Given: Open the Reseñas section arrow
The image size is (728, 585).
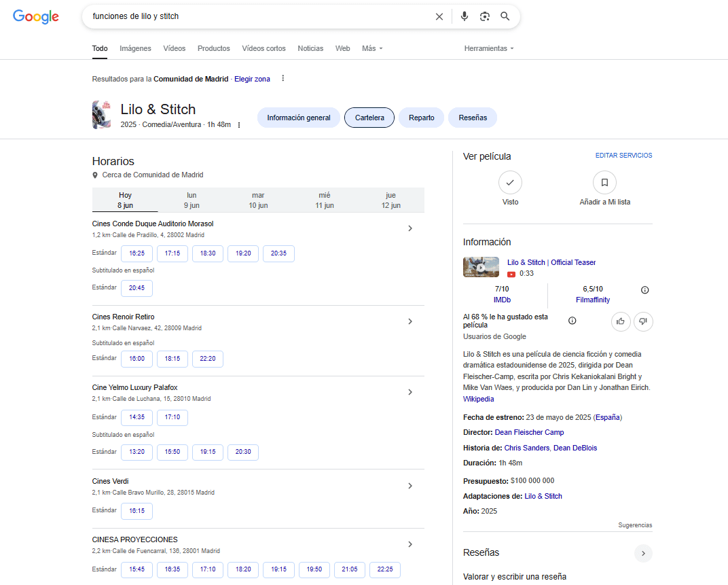Looking at the screenshot, I should point(643,553).
